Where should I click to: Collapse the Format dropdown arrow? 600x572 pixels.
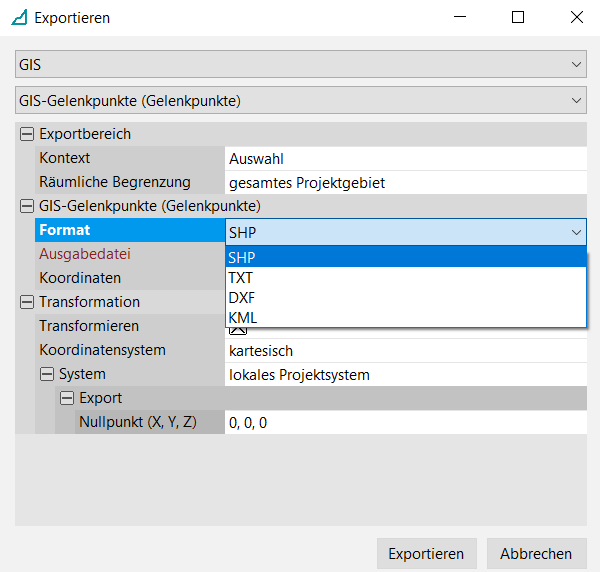(575, 231)
